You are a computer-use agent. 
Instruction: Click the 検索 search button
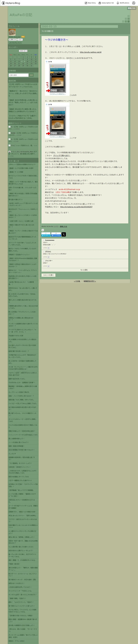pyautogui.click(x=31, y=75)
